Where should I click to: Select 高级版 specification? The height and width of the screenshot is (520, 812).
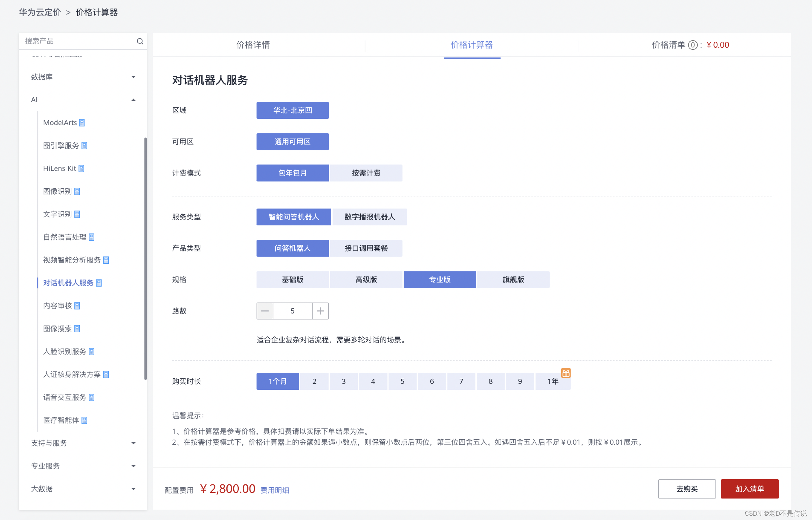point(366,280)
